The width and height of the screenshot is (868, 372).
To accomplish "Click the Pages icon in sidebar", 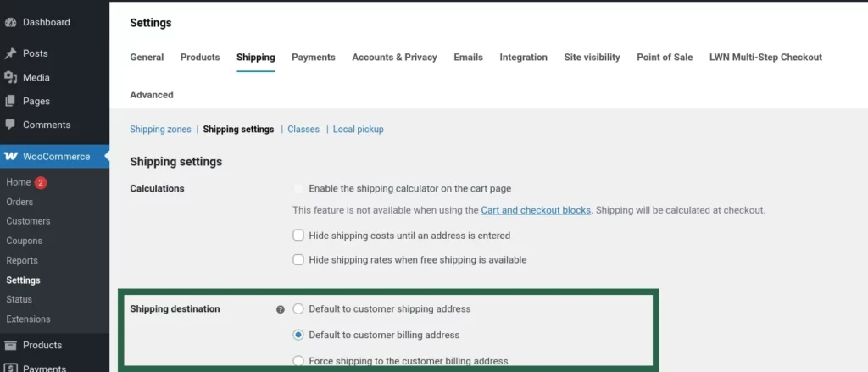I will [11, 101].
